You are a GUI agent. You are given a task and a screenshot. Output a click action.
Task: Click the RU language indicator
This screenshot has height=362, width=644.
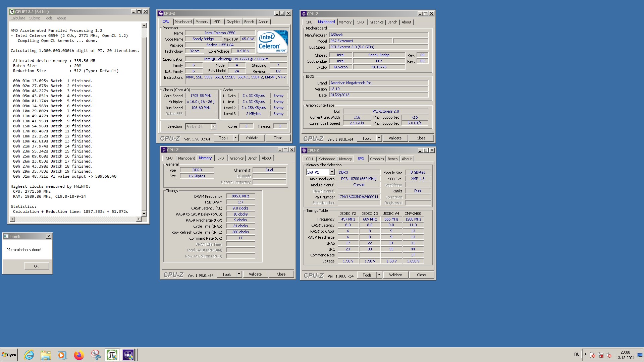[x=577, y=354]
